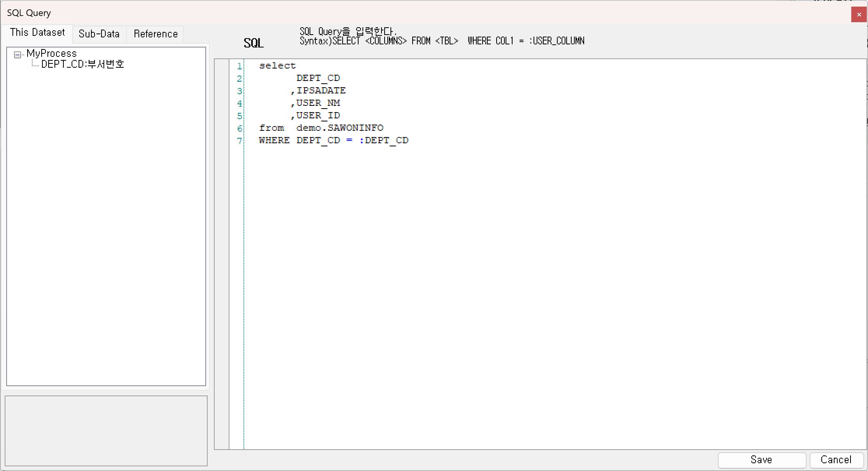Open the Sub-Data tab
The width and height of the screenshot is (868, 471).
pos(99,34)
